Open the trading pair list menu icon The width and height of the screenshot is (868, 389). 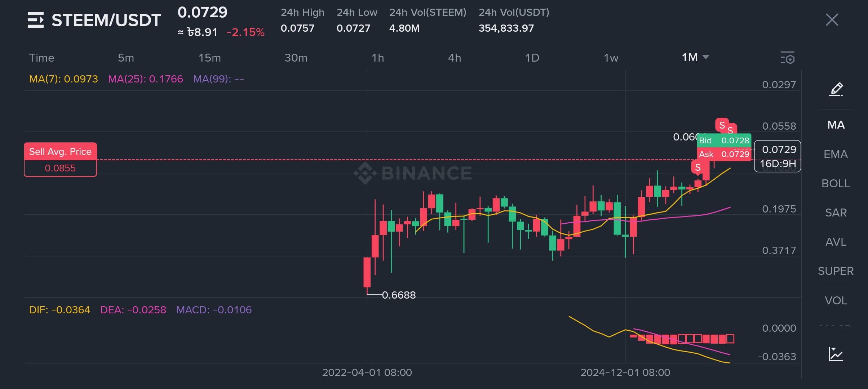pyautogui.click(x=35, y=20)
